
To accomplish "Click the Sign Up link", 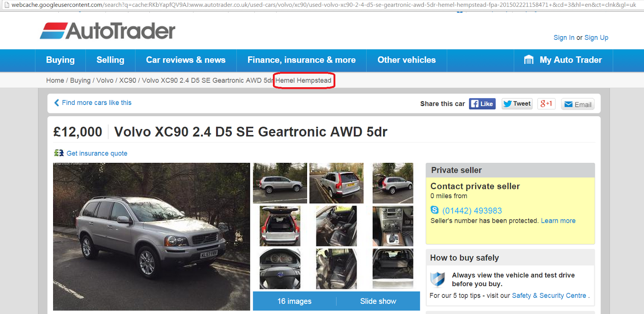I will point(596,37).
